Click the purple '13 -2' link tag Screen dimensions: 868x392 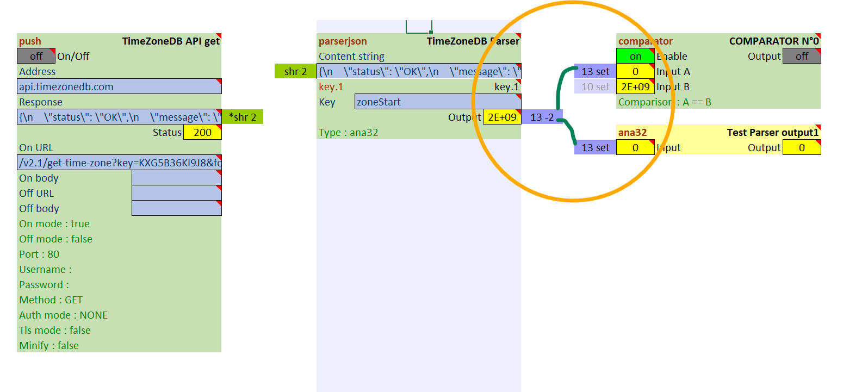(x=542, y=117)
